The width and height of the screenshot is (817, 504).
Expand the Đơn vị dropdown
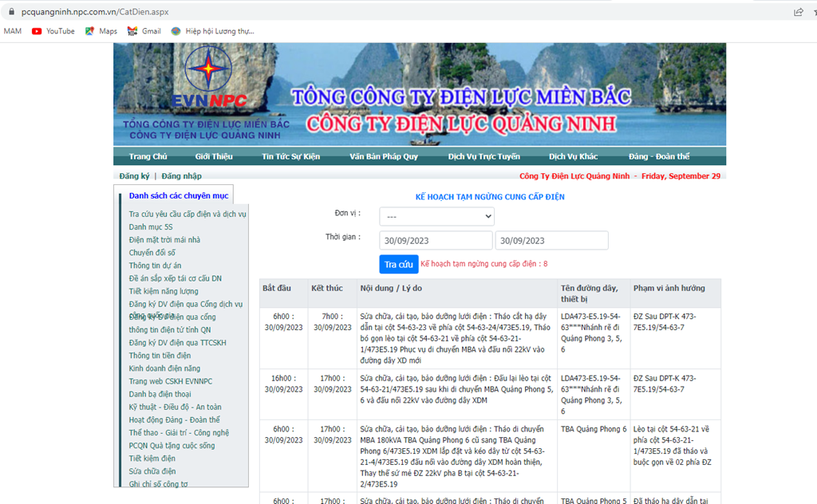click(x=436, y=217)
